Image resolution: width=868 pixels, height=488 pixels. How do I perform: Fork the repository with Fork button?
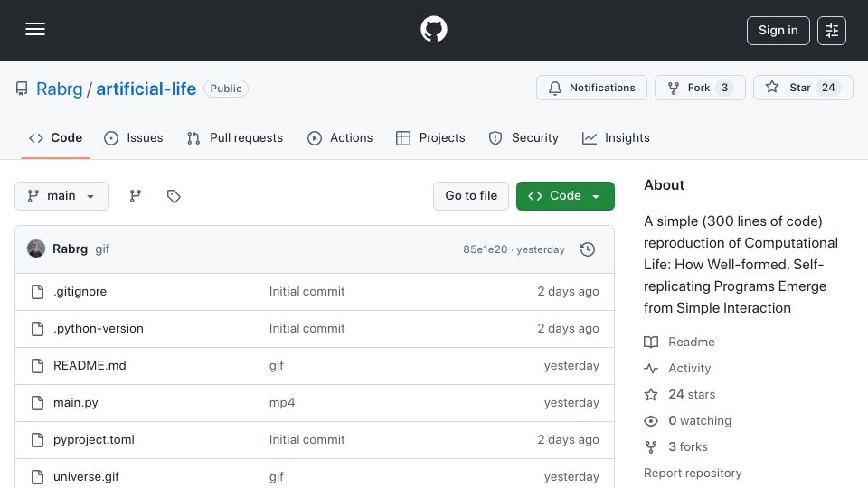coord(700,88)
